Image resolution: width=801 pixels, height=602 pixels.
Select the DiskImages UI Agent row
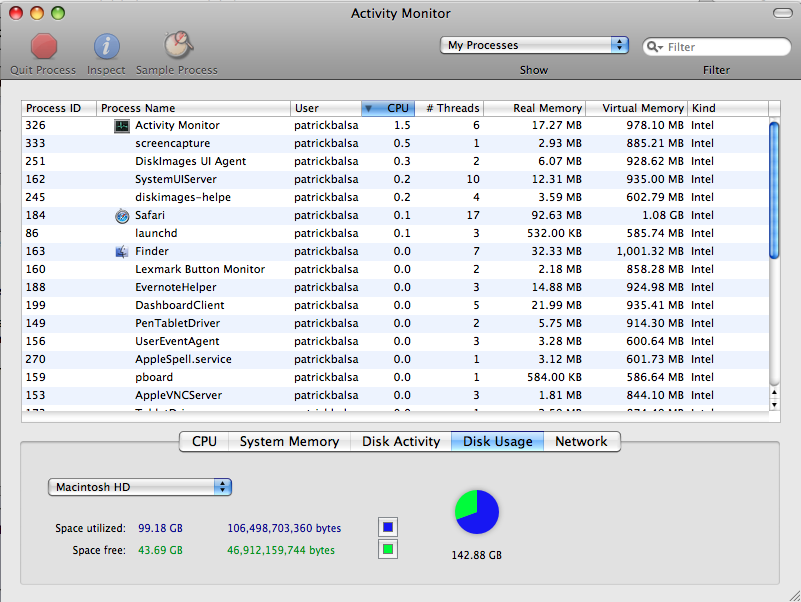[x=395, y=161]
